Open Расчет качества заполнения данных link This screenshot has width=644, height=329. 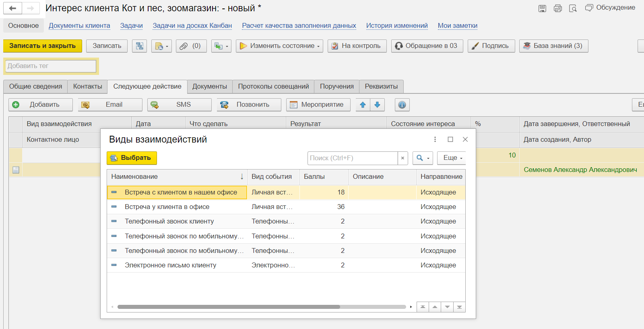pyautogui.click(x=299, y=26)
